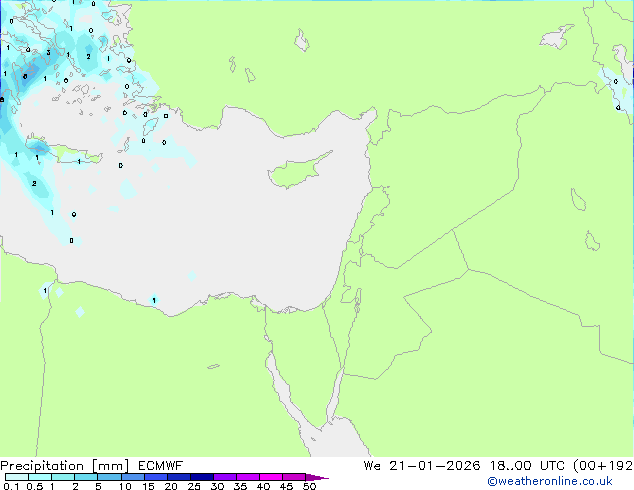Click the '(00+192' forecast offset text
This screenshot has height=490, width=634.
coord(603,466)
